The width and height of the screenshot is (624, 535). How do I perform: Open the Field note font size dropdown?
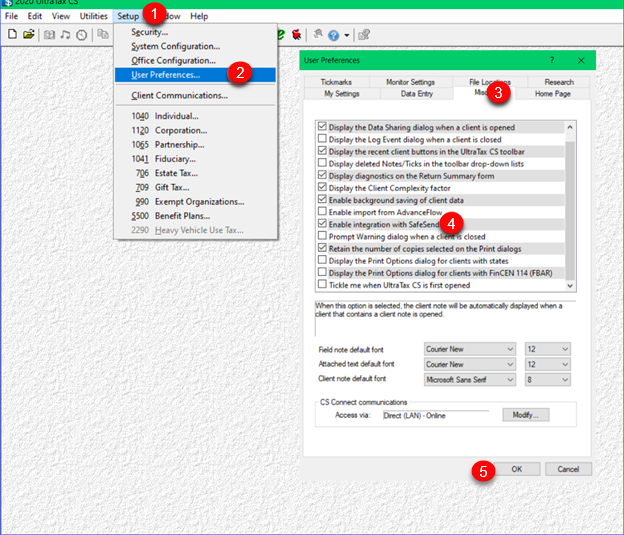pos(548,349)
